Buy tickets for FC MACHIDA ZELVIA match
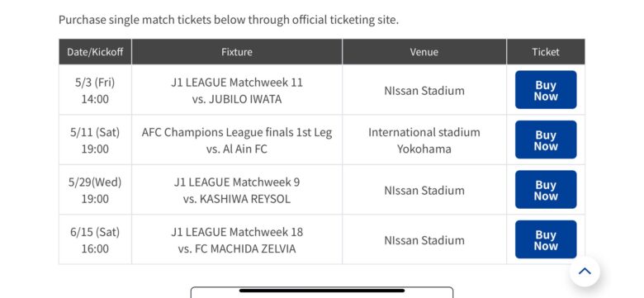 coord(546,239)
